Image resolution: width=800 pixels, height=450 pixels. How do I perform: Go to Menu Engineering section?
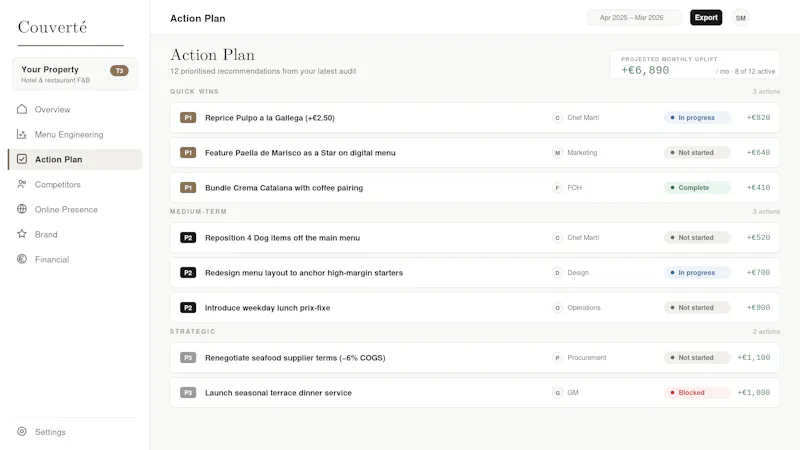click(x=75, y=134)
